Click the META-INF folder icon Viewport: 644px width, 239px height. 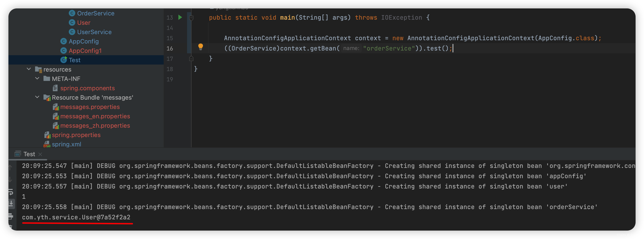coord(47,79)
